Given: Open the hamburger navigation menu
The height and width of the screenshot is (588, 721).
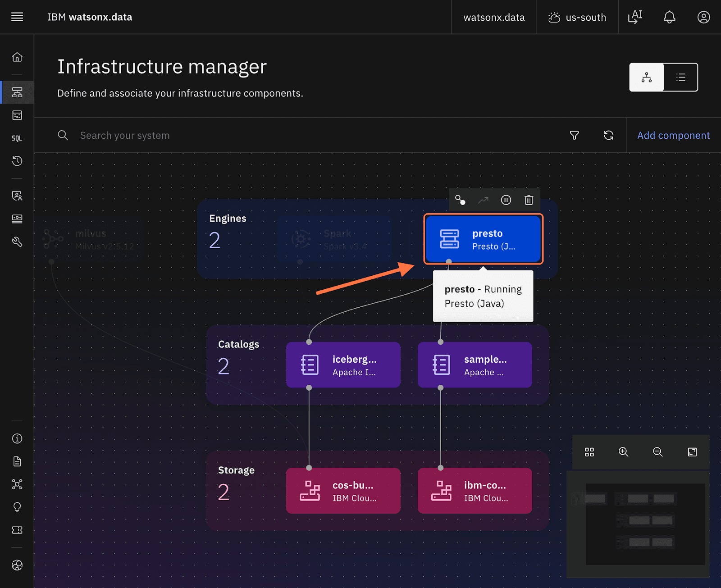Looking at the screenshot, I should [x=17, y=17].
